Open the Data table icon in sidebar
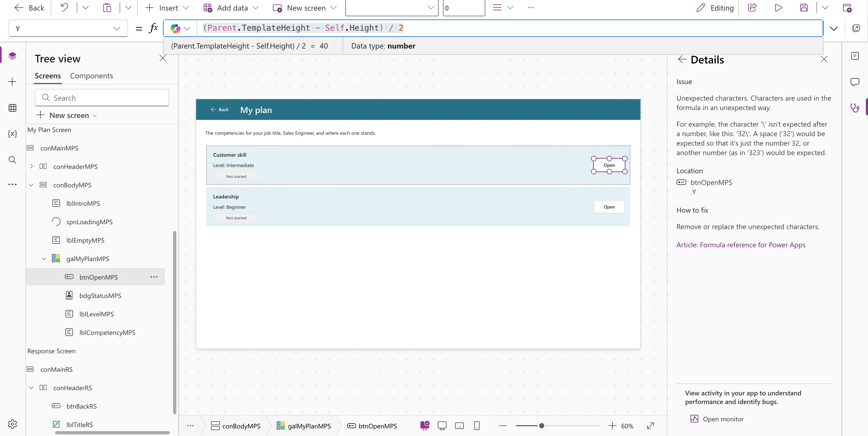This screenshot has width=868, height=436. (12, 108)
